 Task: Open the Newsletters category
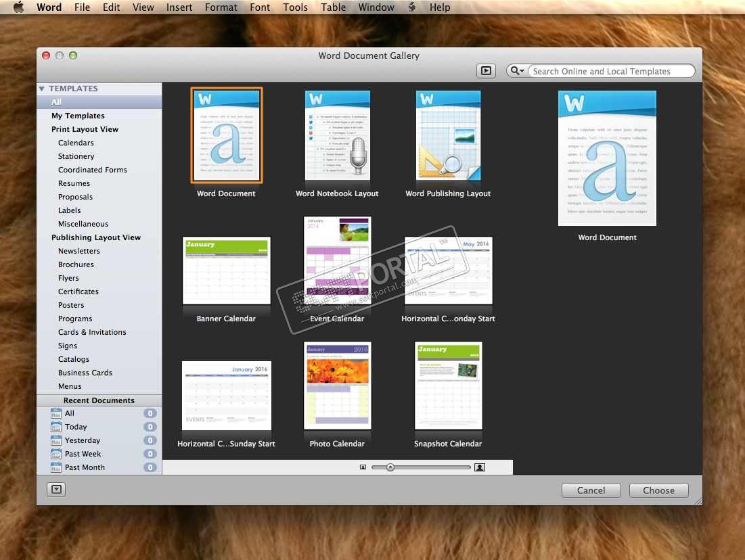[79, 251]
